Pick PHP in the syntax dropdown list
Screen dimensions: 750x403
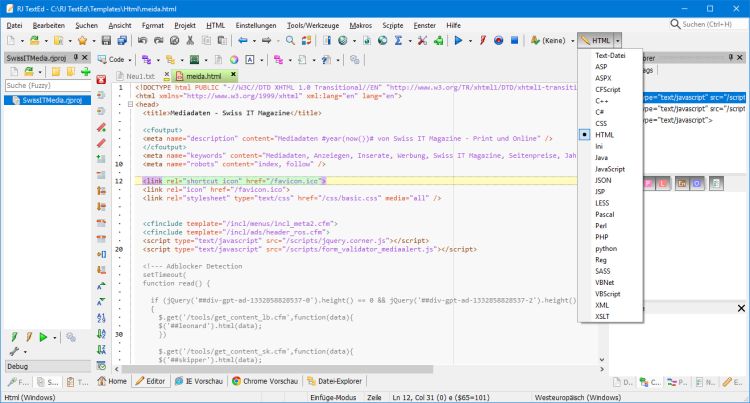(602, 235)
